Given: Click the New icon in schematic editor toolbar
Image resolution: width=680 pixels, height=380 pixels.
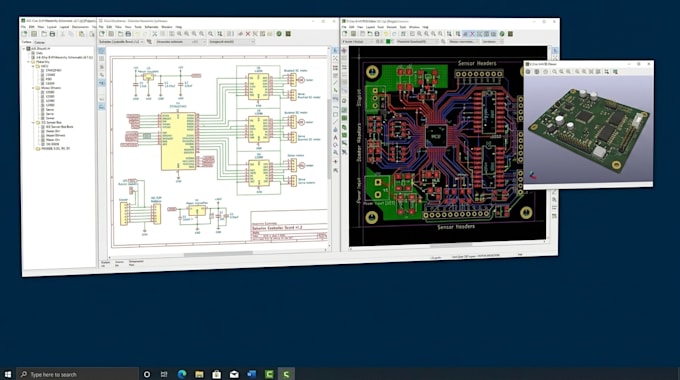Looking at the screenshot, I should 102,34.
